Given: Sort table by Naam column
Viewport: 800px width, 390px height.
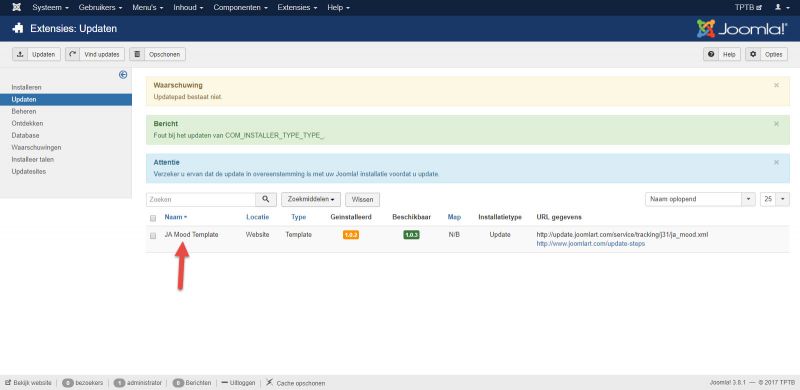Looking at the screenshot, I should point(176,217).
